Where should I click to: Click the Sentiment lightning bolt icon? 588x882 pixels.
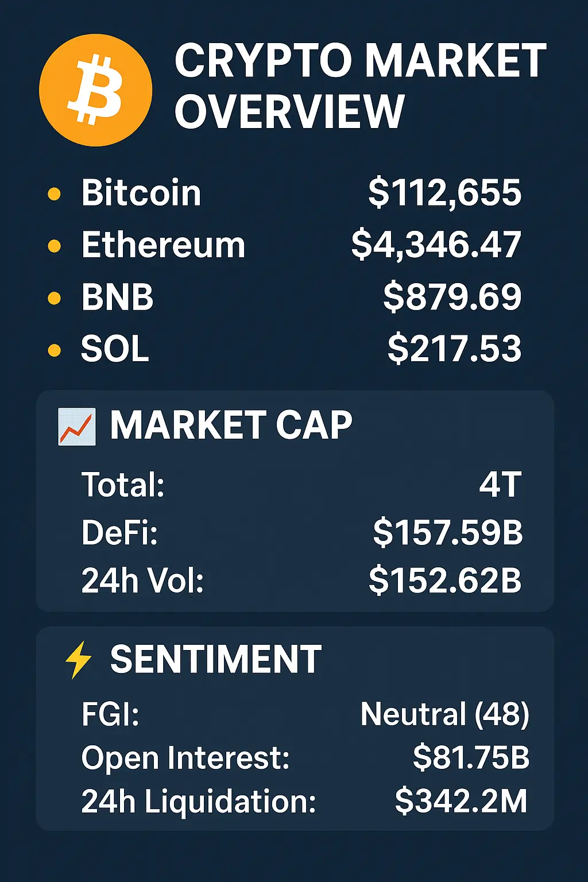point(78,660)
